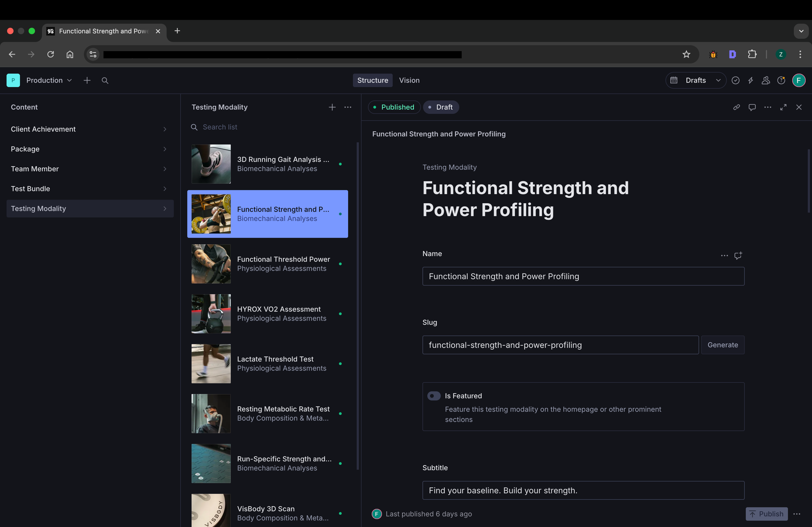Add a comment to the Name field

(738, 255)
